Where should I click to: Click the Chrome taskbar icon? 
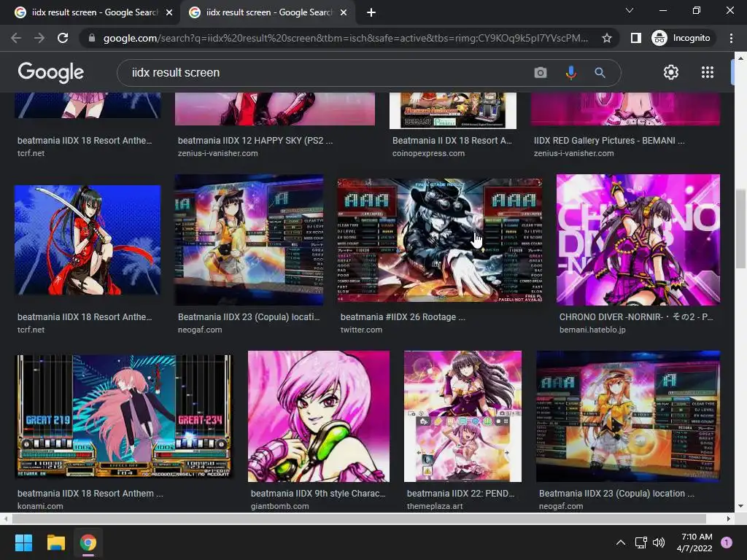click(x=88, y=542)
